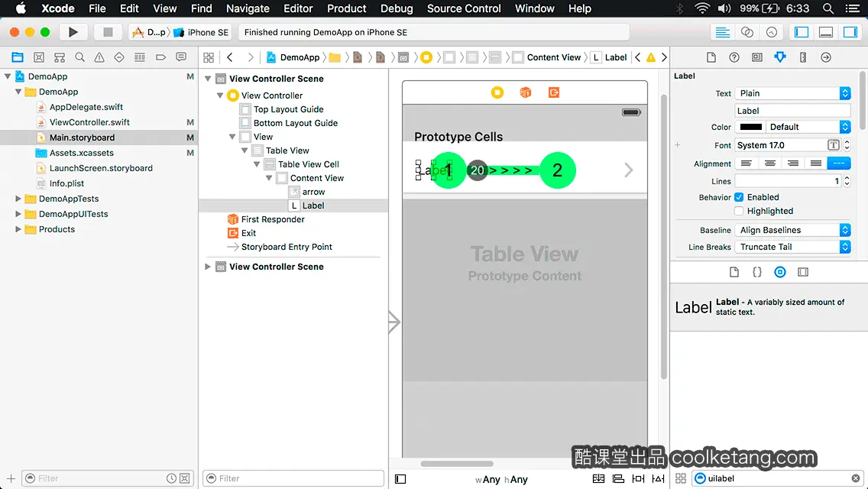The height and width of the screenshot is (489, 868).
Task: Open the Debug navigator
Action: [x=140, y=57]
